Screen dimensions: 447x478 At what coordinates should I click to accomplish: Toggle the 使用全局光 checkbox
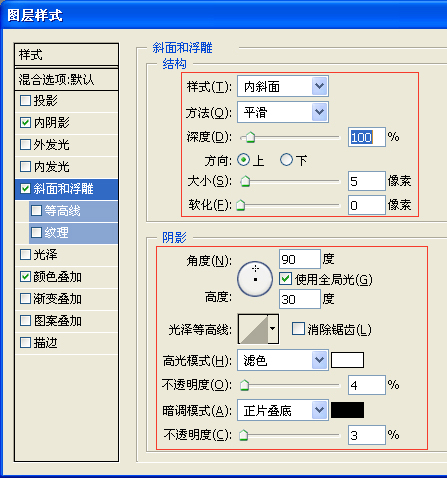pyautogui.click(x=286, y=279)
